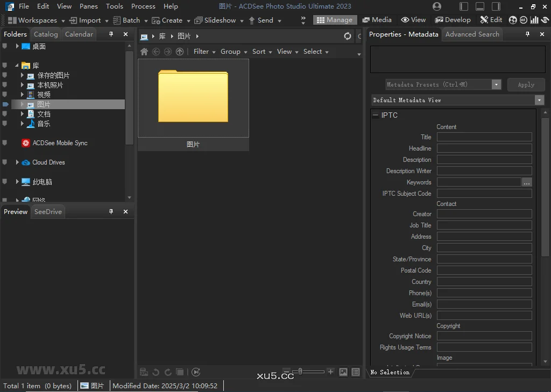
Task: Open the Default Metadata View dropdown
Action: pyautogui.click(x=539, y=100)
